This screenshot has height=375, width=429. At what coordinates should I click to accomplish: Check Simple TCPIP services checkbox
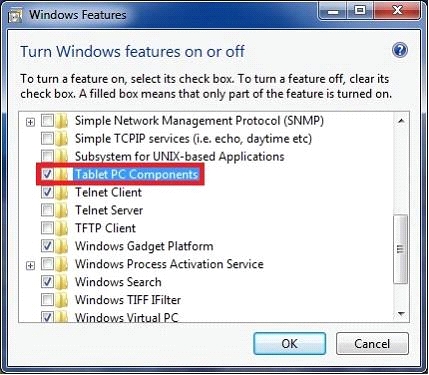[x=47, y=138]
